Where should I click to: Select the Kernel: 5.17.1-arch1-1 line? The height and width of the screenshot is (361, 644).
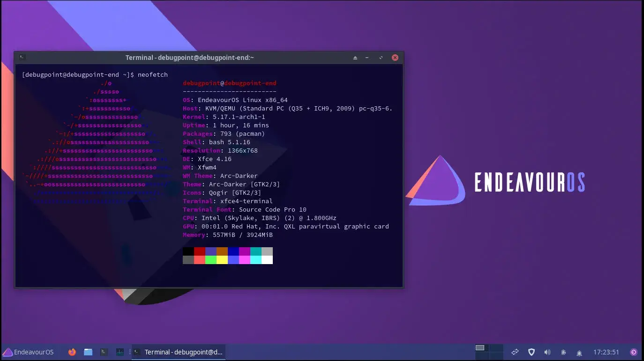(224, 117)
